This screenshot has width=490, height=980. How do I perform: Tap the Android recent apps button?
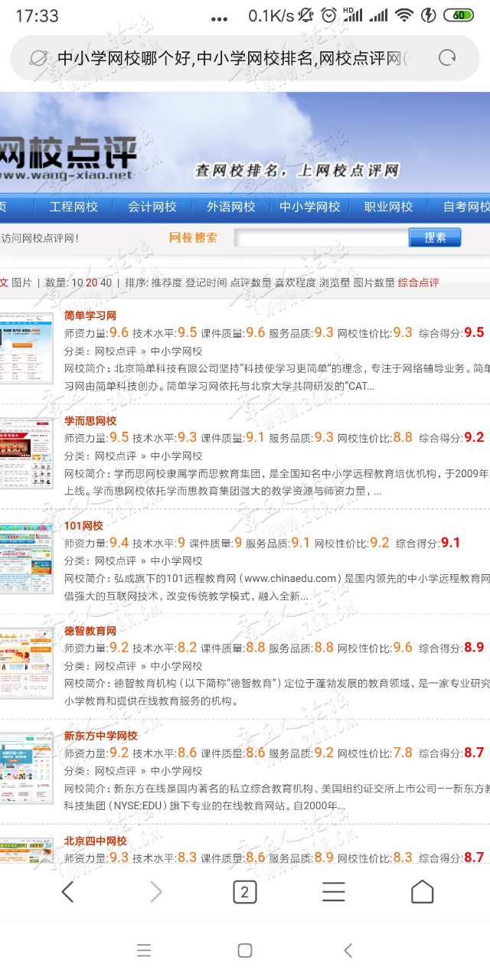pos(144,950)
